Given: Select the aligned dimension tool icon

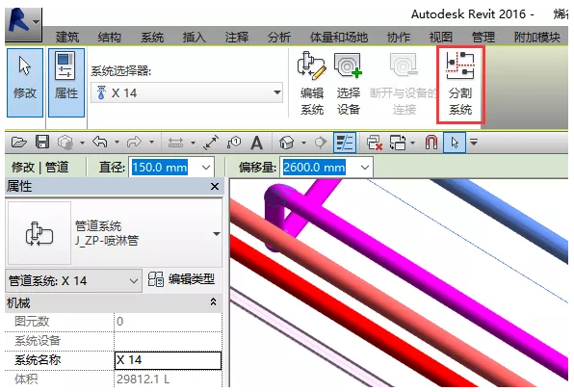Looking at the screenshot, I should coord(211,143).
